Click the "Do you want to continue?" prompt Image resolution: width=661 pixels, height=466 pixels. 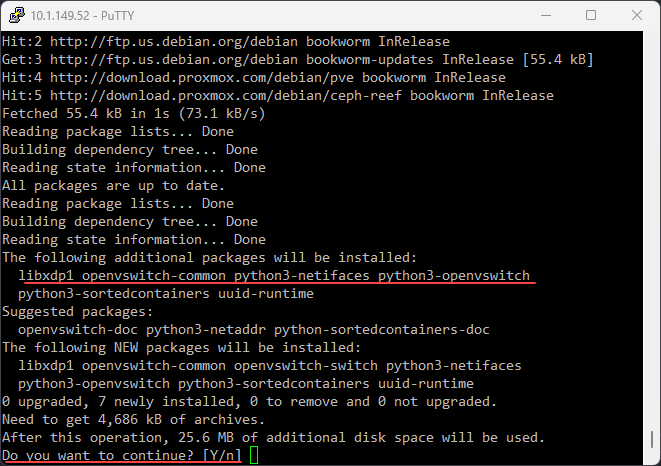97,456
